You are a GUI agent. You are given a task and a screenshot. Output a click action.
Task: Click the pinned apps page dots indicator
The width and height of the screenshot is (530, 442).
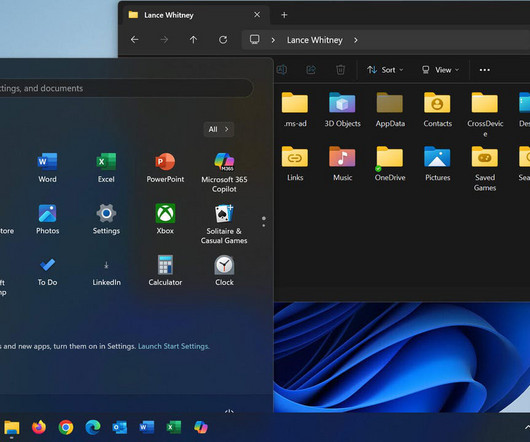tap(264, 222)
